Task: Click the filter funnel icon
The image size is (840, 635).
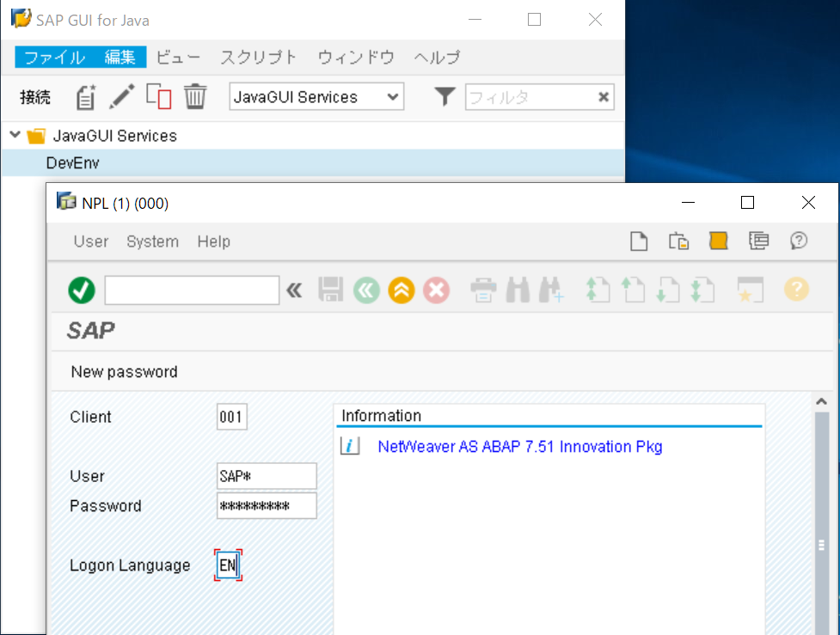Action: pyautogui.click(x=445, y=97)
